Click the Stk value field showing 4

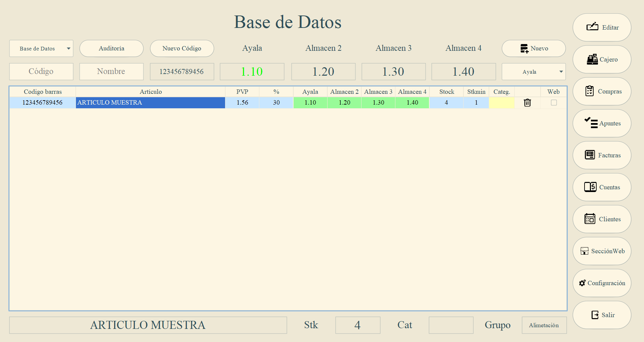pos(358,325)
